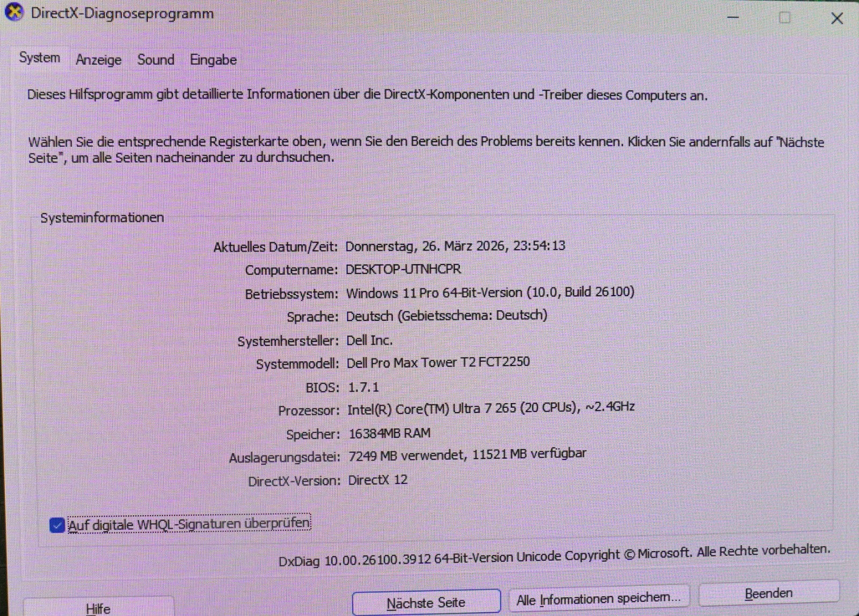
Task: Click the DirectX icon in title bar
Action: [x=14, y=12]
